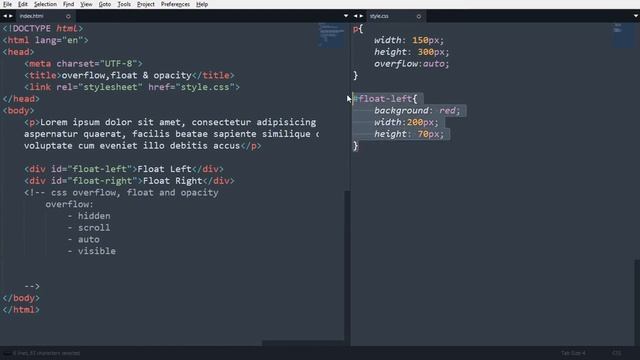Open the Help menu
640x360 pixels.
click(202, 4)
